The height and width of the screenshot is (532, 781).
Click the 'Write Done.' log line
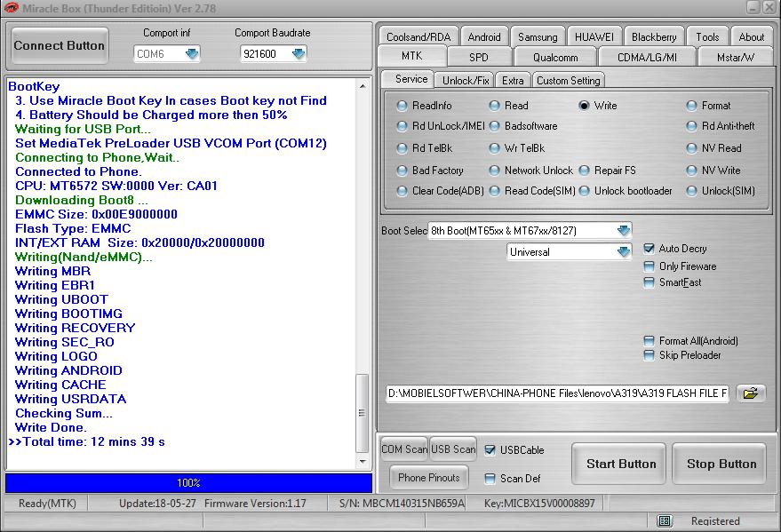click(51, 427)
